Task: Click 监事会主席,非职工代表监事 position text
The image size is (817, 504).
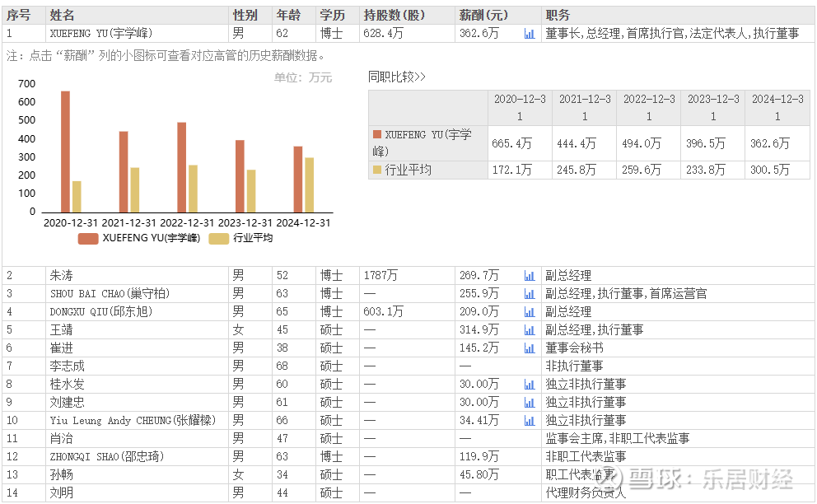Action: click(618, 439)
